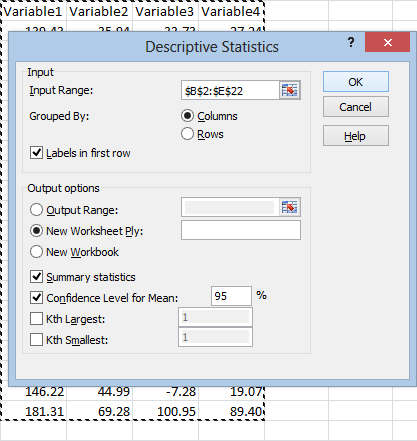
Task: Toggle Confidence Level for Mean checkbox
Action: point(36,298)
